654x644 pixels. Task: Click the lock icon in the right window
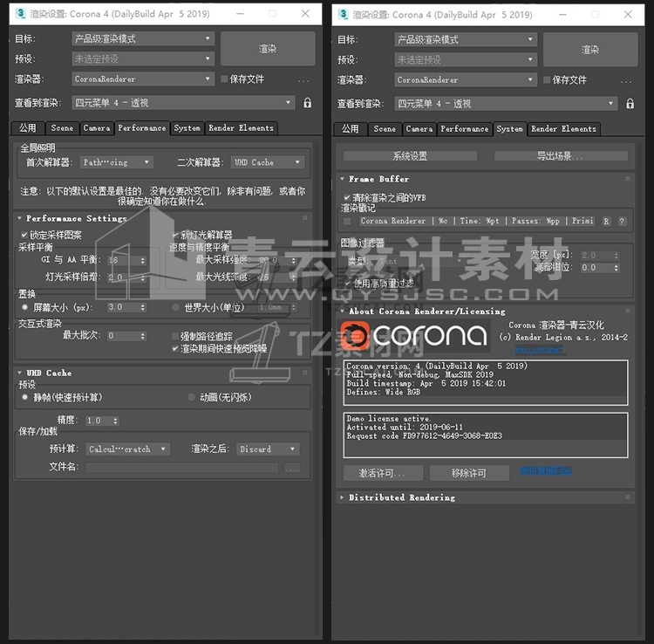click(x=630, y=104)
